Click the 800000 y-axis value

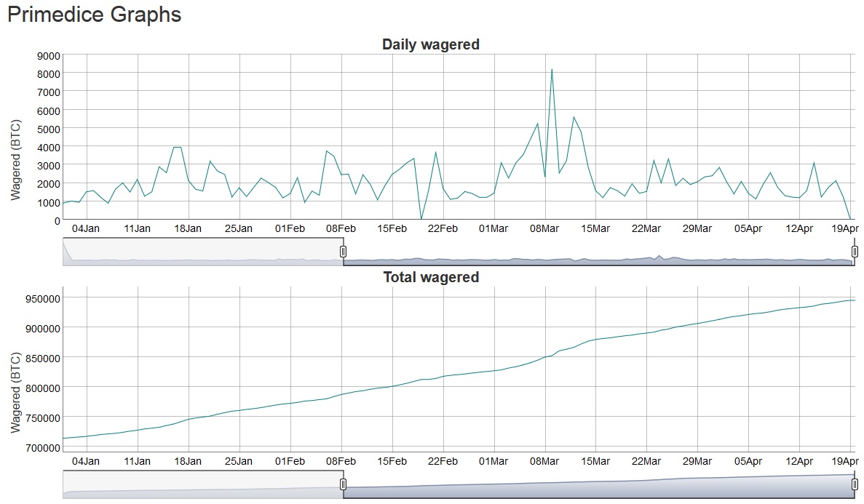(43, 388)
